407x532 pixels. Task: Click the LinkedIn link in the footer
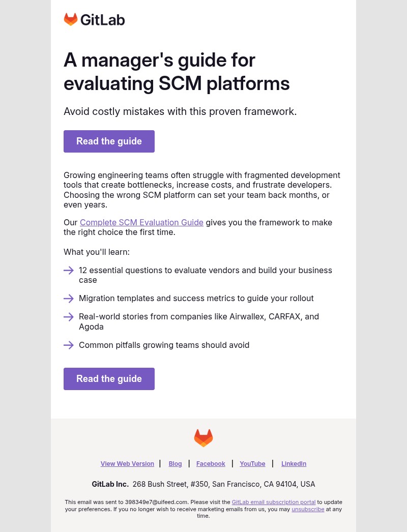(x=294, y=463)
